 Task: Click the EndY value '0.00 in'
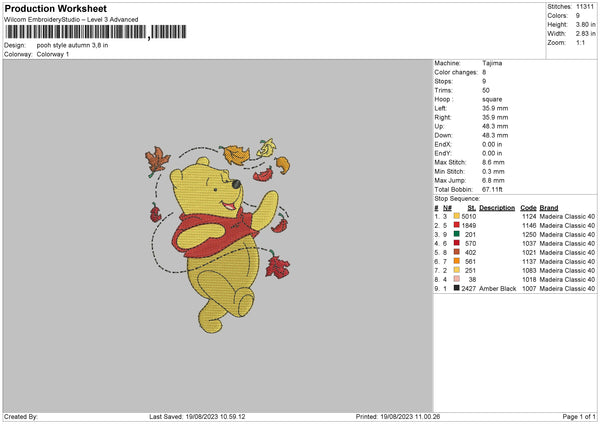coord(492,153)
